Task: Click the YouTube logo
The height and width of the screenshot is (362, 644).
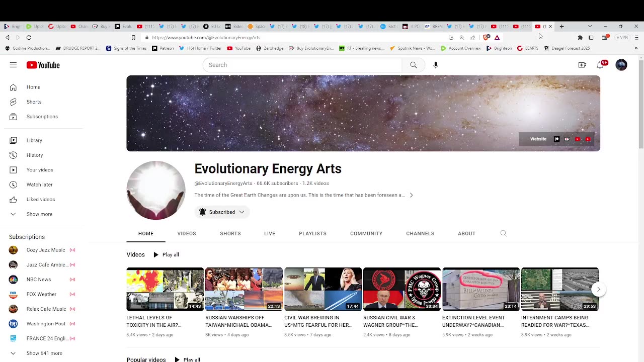Action: (43, 65)
